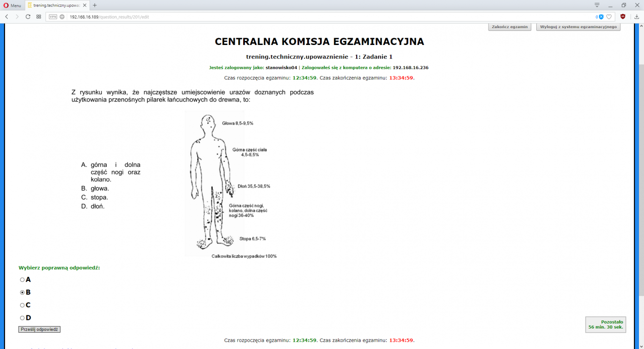Click diagram label 'Stopa 6,5-7%'
This screenshot has height=349, width=644.
[253, 239]
